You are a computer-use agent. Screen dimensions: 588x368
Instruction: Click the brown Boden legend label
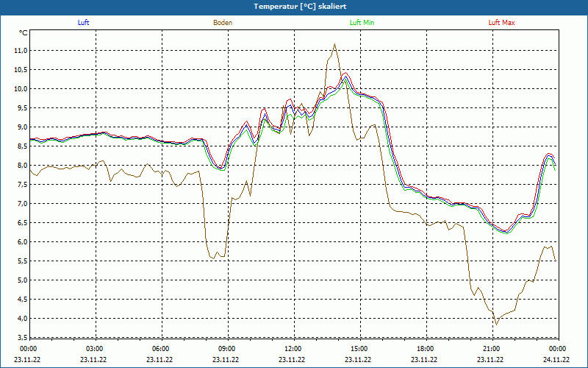223,23
